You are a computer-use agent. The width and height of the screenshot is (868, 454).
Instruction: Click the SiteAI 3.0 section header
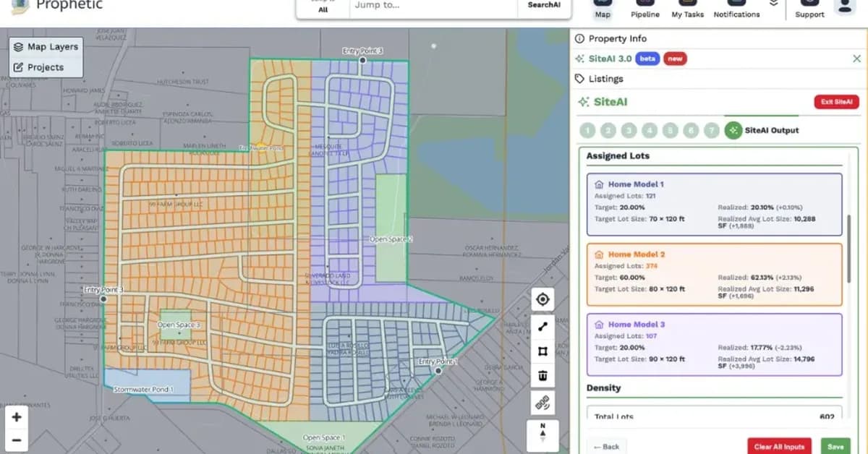(x=610, y=59)
